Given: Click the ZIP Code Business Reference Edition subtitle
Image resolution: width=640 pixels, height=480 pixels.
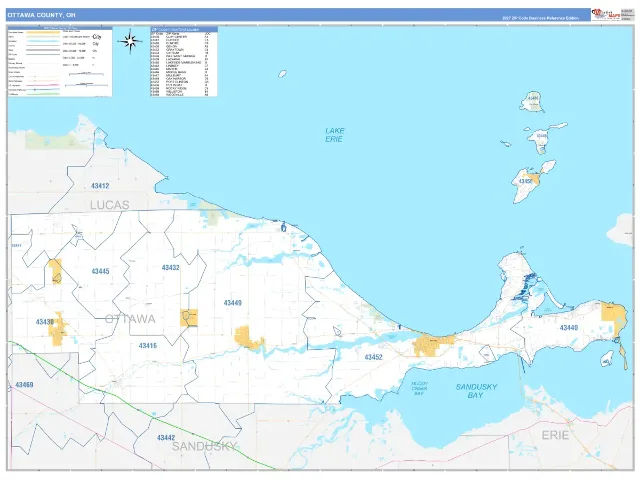Looking at the screenshot, I should 540,18.
